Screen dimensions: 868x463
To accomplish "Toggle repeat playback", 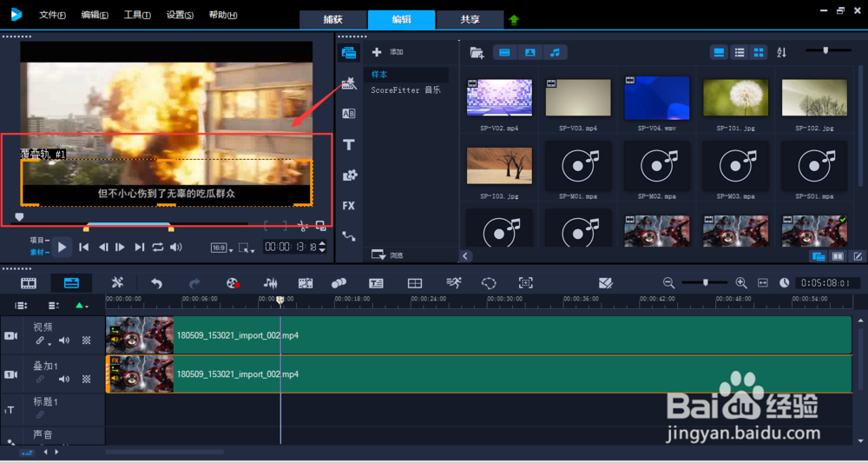I will tap(158, 248).
